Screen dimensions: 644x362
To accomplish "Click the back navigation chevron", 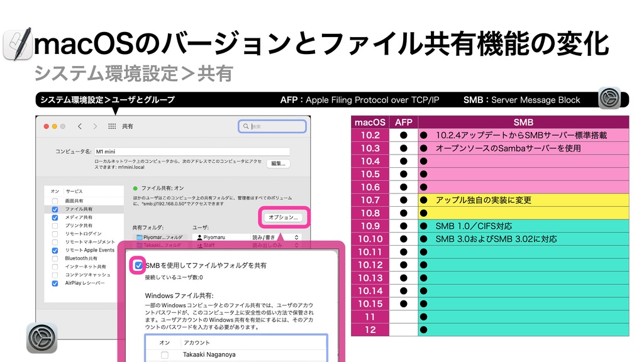I will [80, 126].
